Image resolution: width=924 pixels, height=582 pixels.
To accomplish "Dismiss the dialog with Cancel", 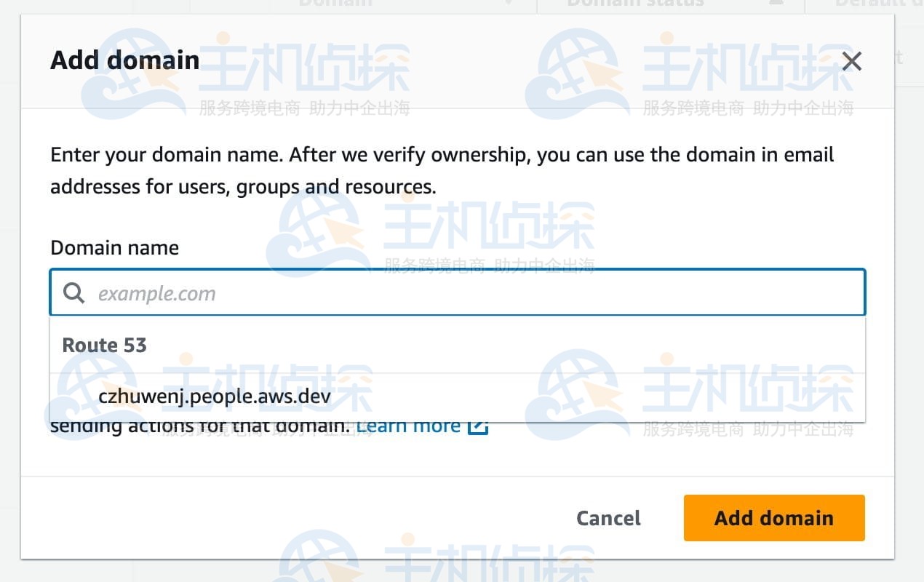I will (x=608, y=518).
